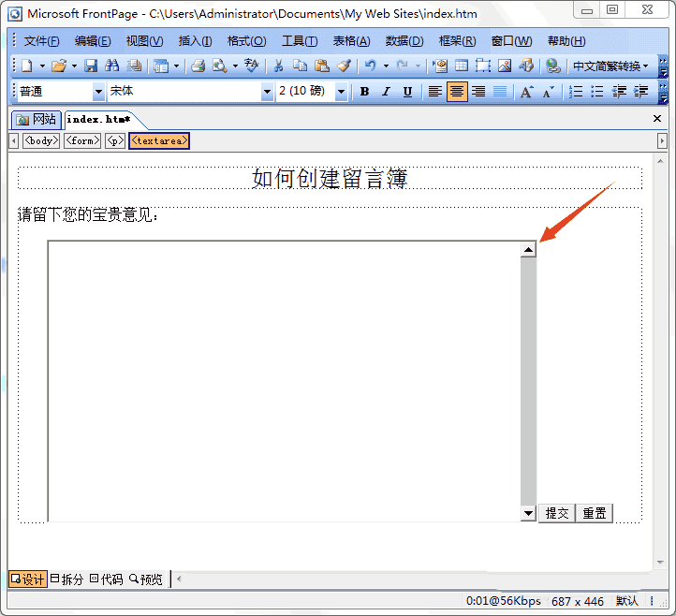Click the Format Painter brush icon
The image size is (676, 616).
click(x=344, y=66)
